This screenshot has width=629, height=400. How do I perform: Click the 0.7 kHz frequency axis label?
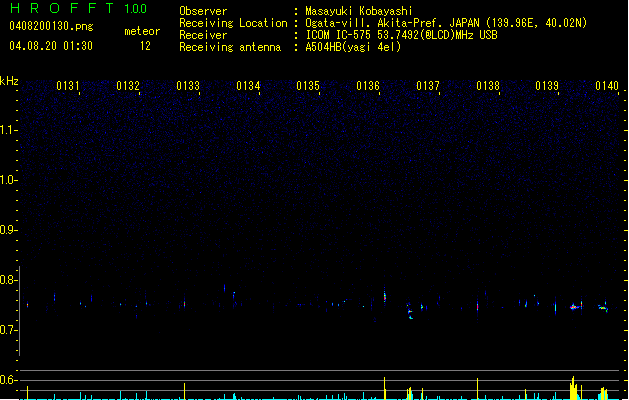(8, 330)
